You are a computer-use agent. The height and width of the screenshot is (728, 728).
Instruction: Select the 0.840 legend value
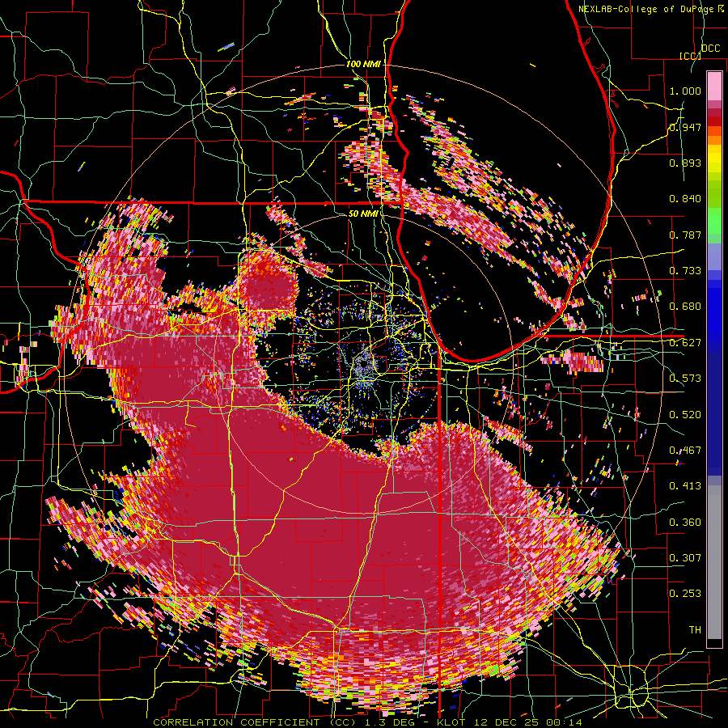pyautogui.click(x=685, y=199)
